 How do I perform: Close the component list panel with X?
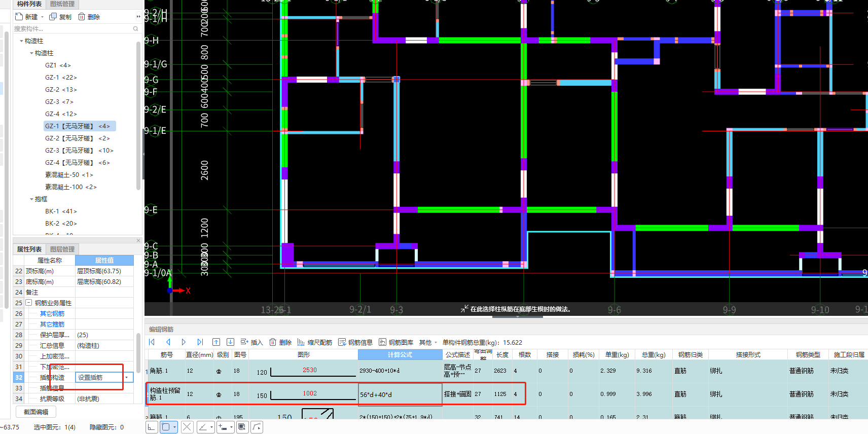pos(138,240)
